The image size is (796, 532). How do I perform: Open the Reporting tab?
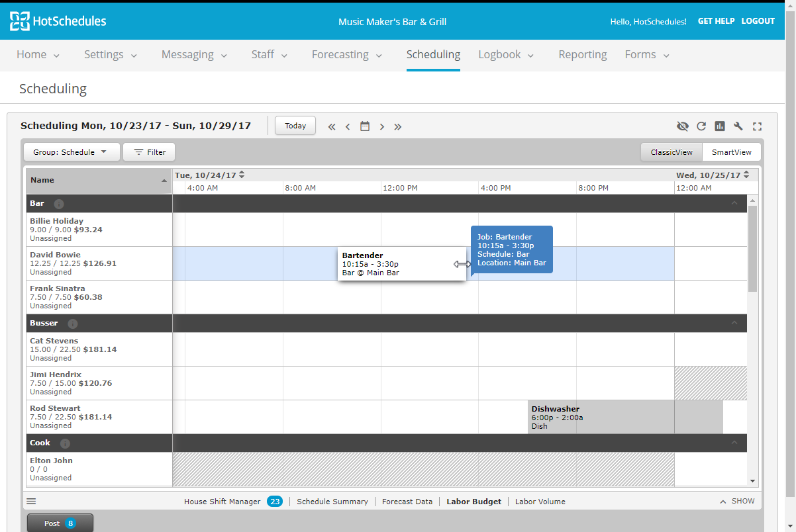(583, 55)
